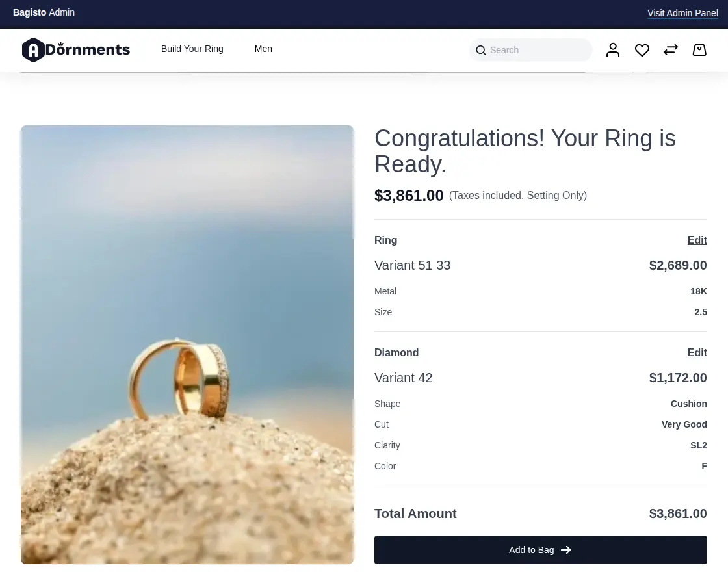This screenshot has height=572, width=728.
Task: Click the magnifier icon in search bar
Action: point(481,51)
